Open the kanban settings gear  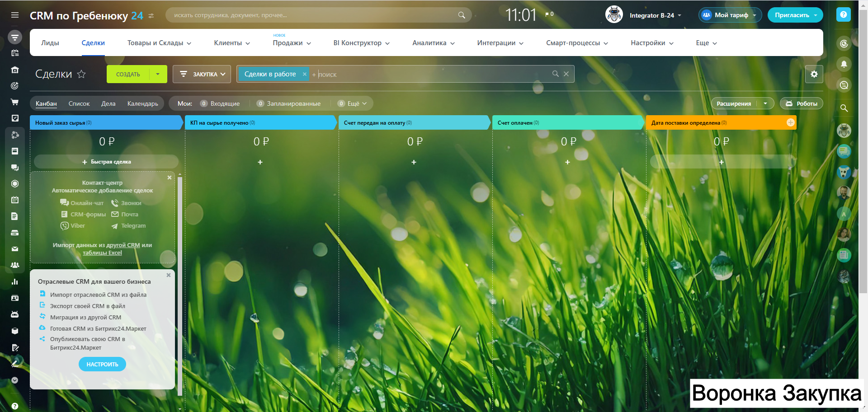click(x=814, y=74)
